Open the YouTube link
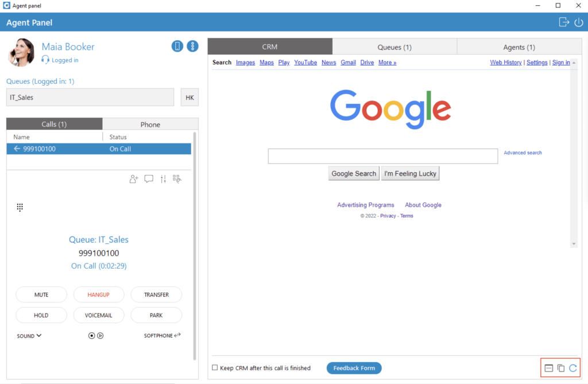The height and width of the screenshot is (384, 588). click(305, 63)
